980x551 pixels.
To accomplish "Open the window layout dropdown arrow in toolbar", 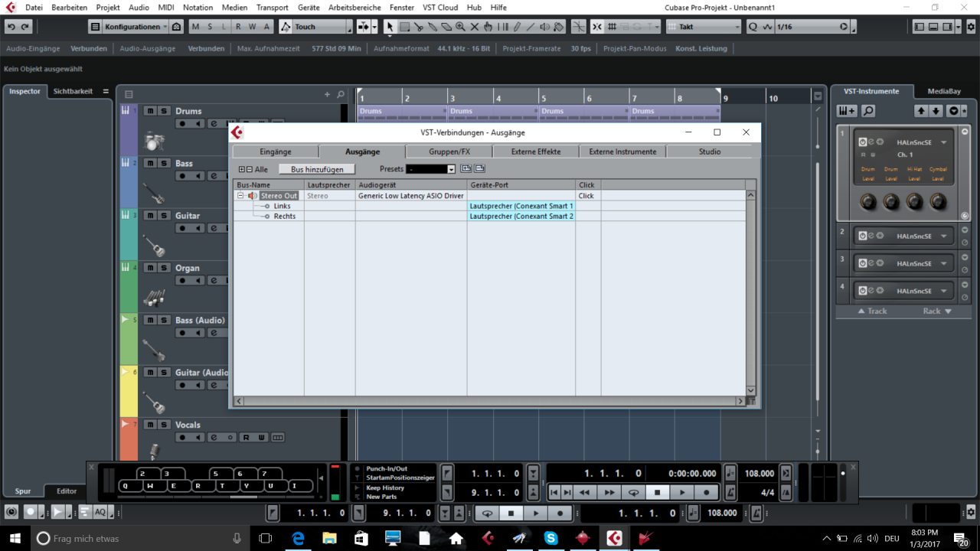I will point(959,27).
